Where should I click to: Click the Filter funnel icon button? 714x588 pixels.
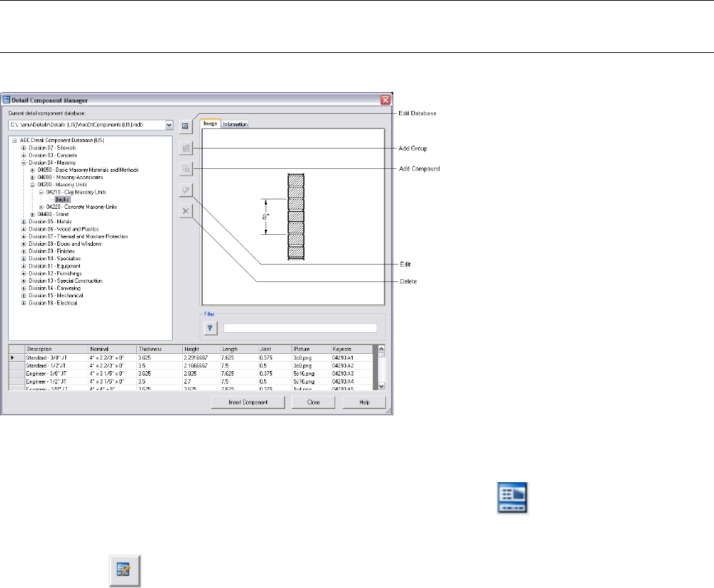(x=210, y=328)
